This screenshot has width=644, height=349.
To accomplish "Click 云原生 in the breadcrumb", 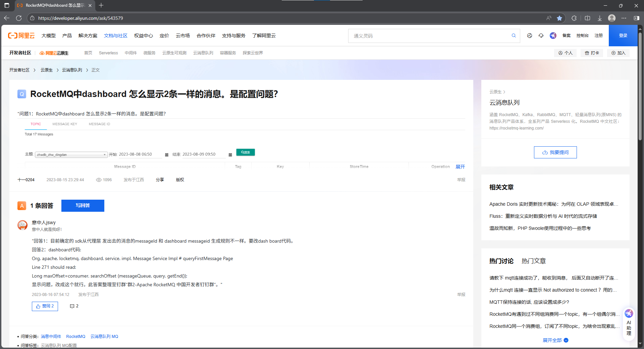I will 47,70.
